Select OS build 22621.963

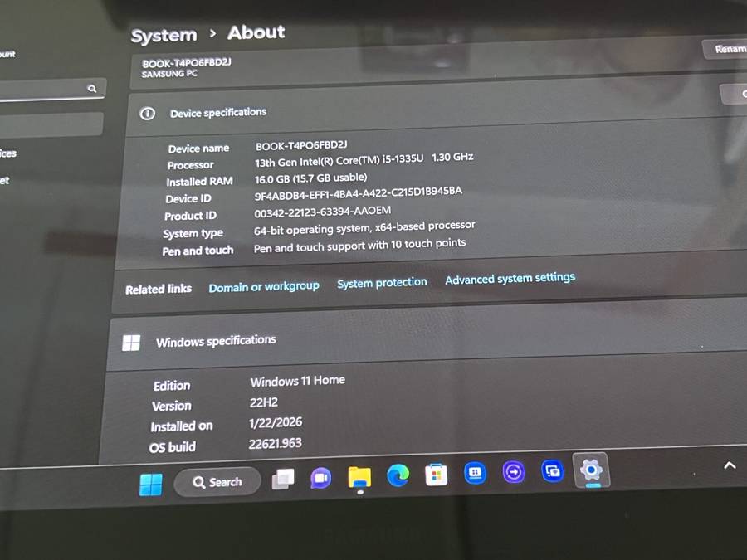pyautogui.click(x=275, y=444)
